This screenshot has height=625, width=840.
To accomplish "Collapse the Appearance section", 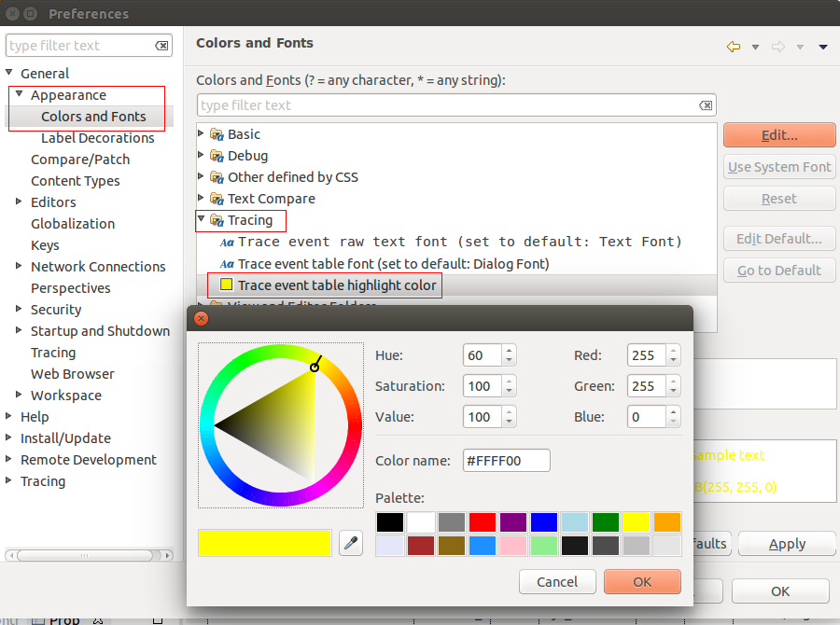I will click(x=19, y=94).
